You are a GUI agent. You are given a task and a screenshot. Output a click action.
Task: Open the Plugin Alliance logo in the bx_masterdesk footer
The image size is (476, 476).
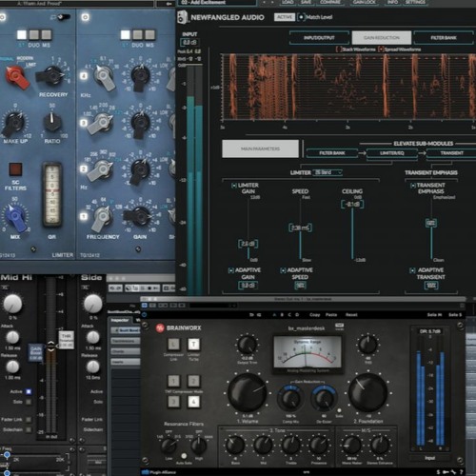159,472
